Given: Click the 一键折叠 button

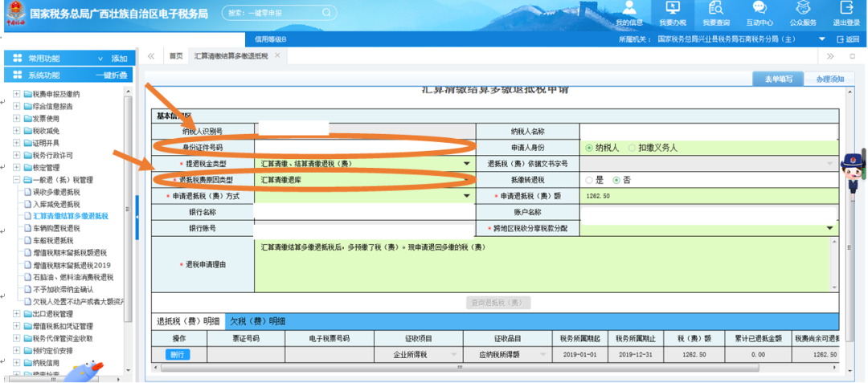Looking at the screenshot, I should [111, 75].
